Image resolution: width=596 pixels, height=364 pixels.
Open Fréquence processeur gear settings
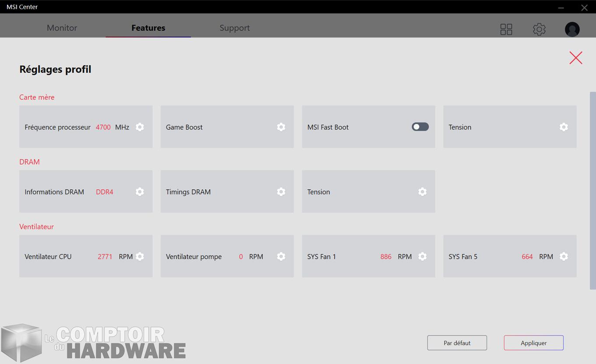pos(140,127)
